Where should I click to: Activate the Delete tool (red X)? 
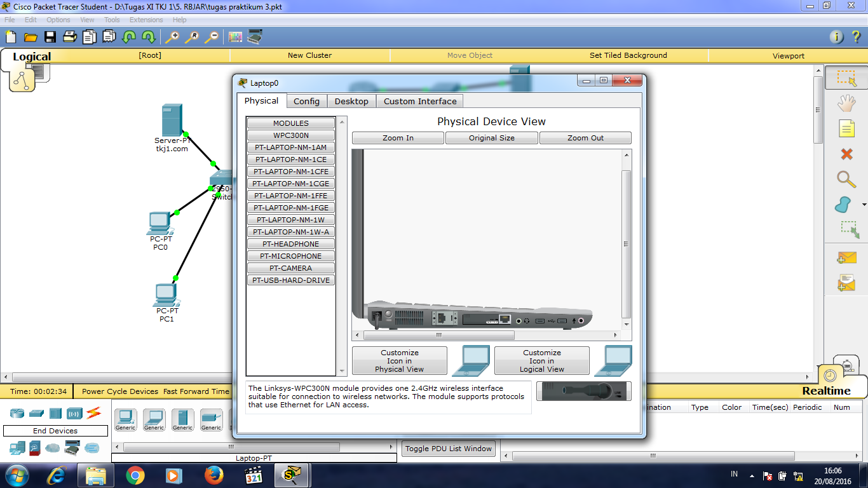846,153
